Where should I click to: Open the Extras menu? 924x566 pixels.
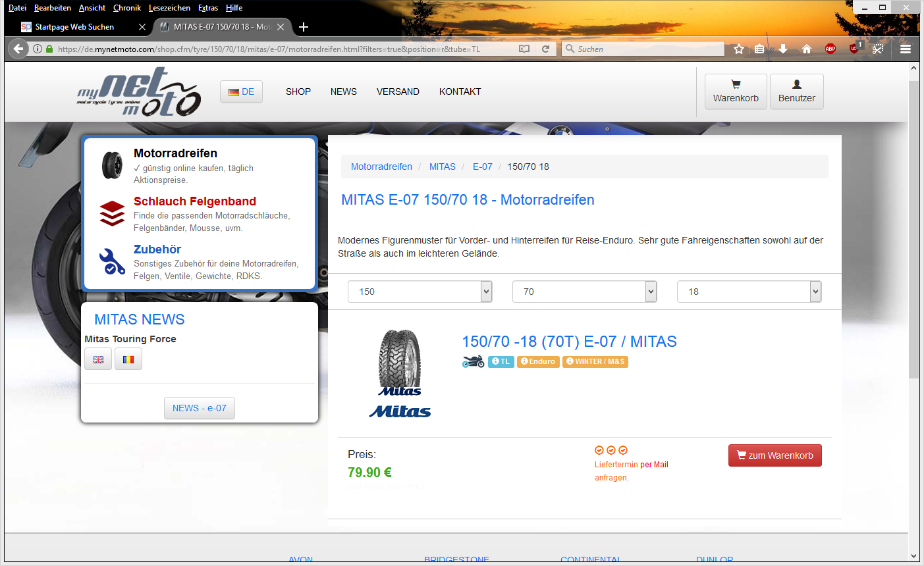[208, 8]
